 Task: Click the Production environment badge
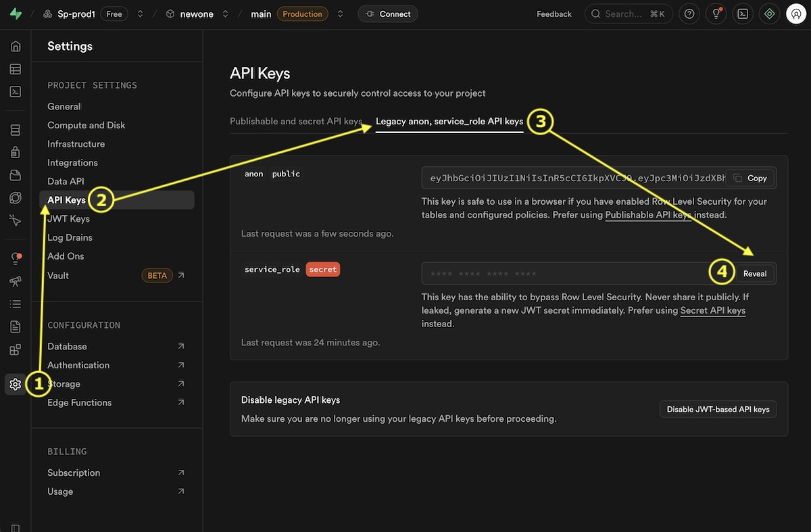(303, 14)
